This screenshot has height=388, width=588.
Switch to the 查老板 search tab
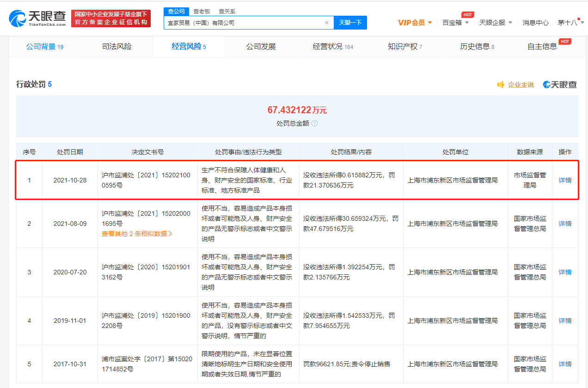click(x=202, y=11)
